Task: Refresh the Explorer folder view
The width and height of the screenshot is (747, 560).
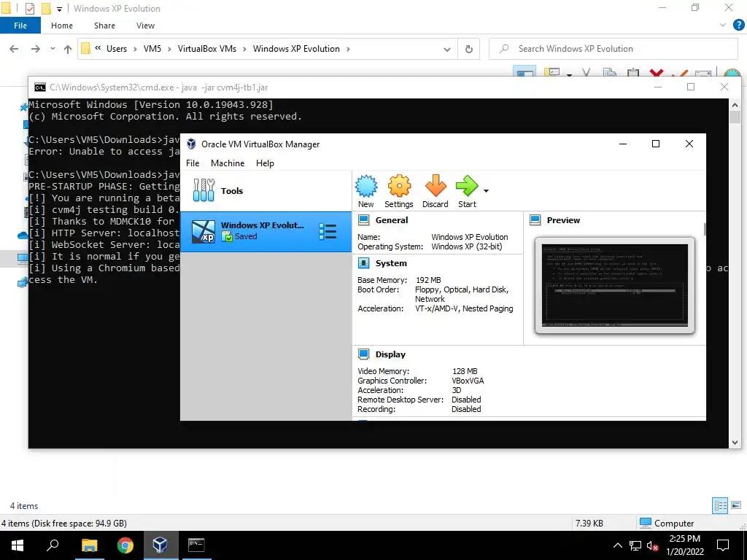Action: [469, 49]
